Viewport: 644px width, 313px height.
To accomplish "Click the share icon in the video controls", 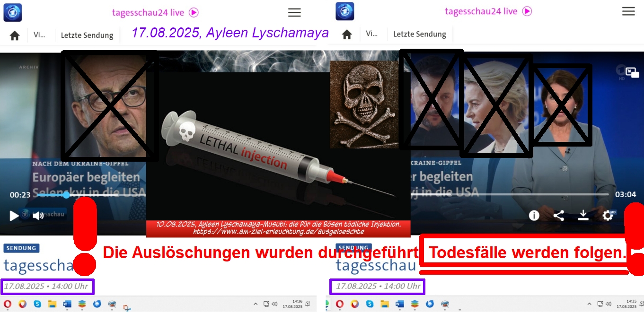I will tap(558, 216).
